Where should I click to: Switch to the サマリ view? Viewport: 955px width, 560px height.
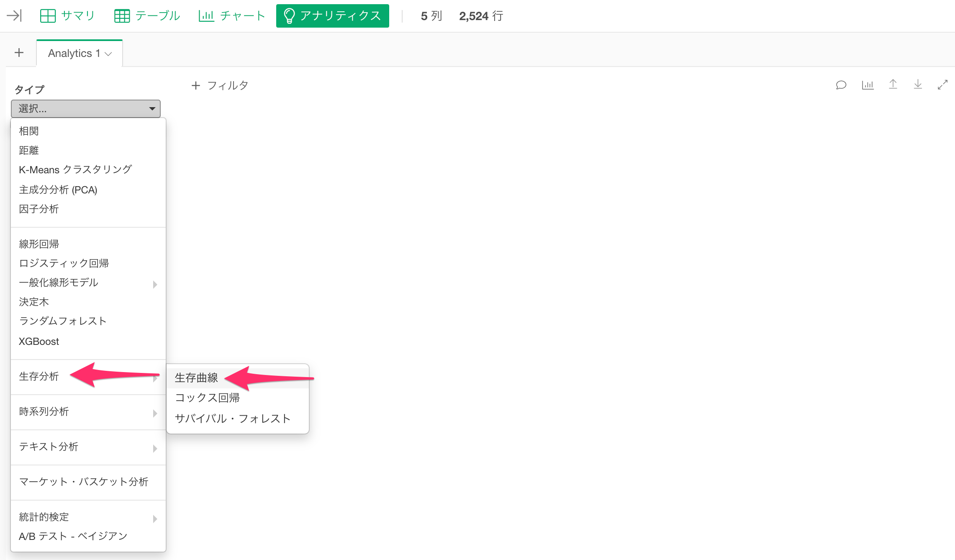point(67,16)
